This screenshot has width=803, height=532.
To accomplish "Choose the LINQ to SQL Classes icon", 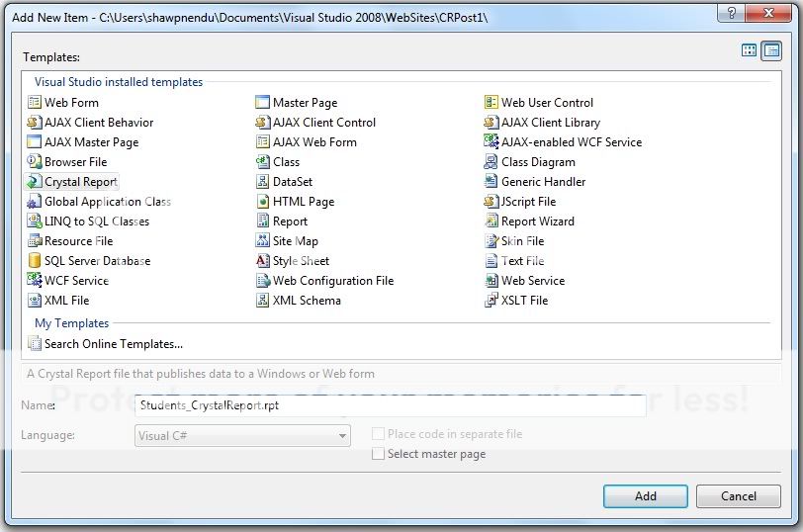I will tap(35, 222).
